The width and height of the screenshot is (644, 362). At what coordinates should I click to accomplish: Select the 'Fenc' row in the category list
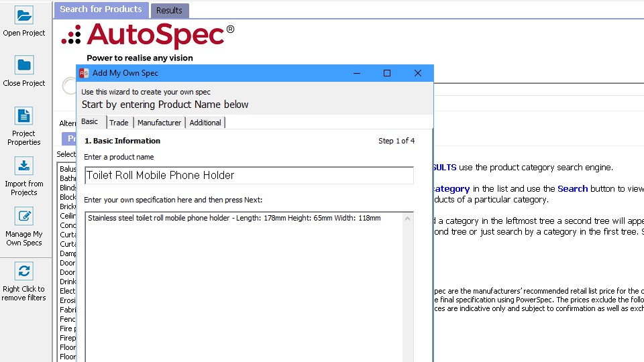click(x=68, y=319)
